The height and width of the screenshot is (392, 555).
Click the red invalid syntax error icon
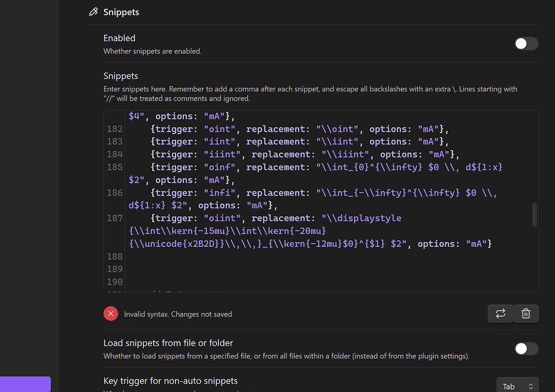[x=111, y=313]
